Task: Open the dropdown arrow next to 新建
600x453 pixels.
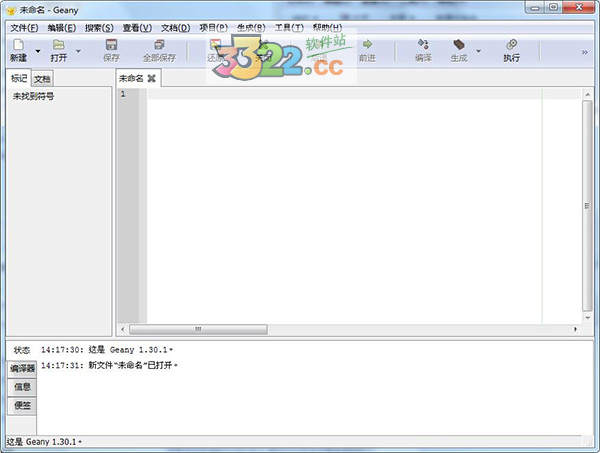Action: tap(38, 51)
